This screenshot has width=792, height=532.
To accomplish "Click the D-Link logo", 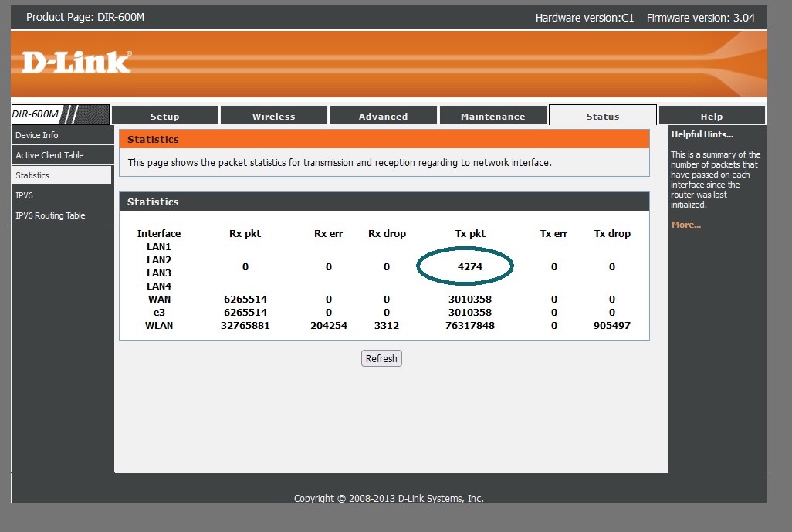I will click(x=76, y=63).
